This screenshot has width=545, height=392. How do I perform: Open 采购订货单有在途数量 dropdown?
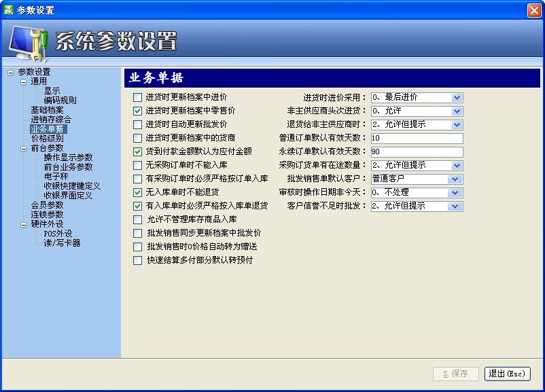point(457,165)
